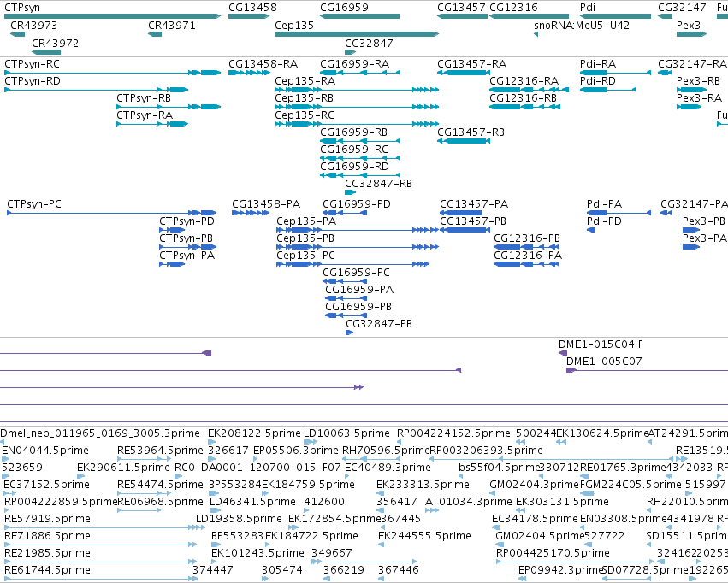Image resolution: width=728 pixels, height=583 pixels.
Task: Select the Pdi-RA transcript label
Action: coord(598,64)
